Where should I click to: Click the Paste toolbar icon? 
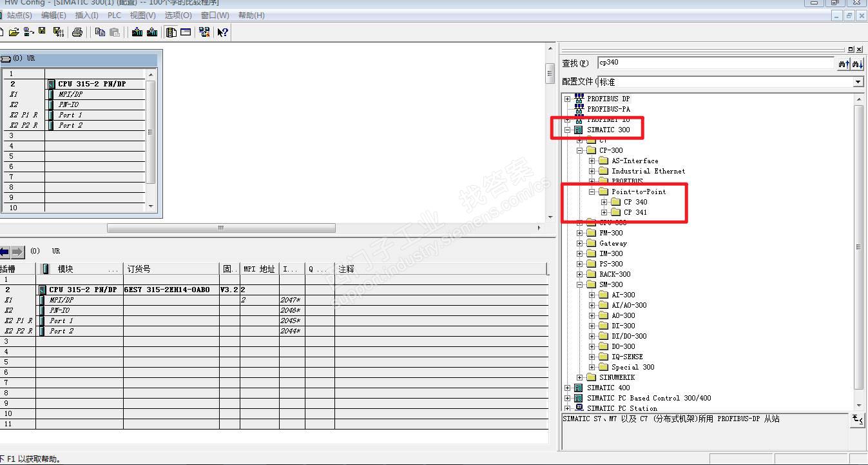point(115,32)
